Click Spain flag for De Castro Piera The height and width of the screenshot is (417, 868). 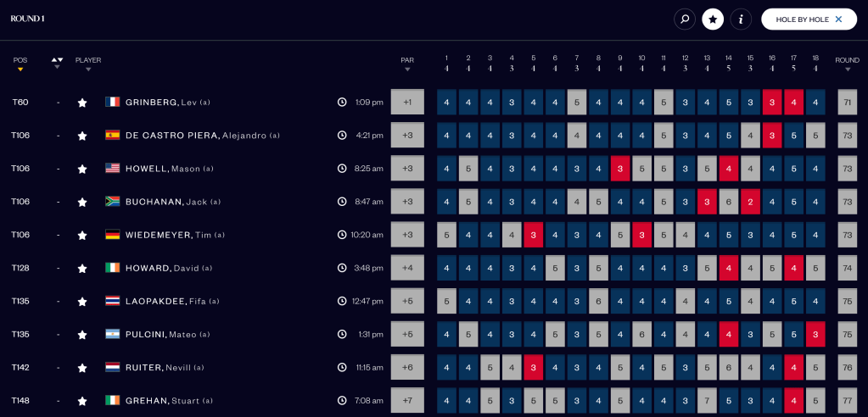click(x=112, y=135)
